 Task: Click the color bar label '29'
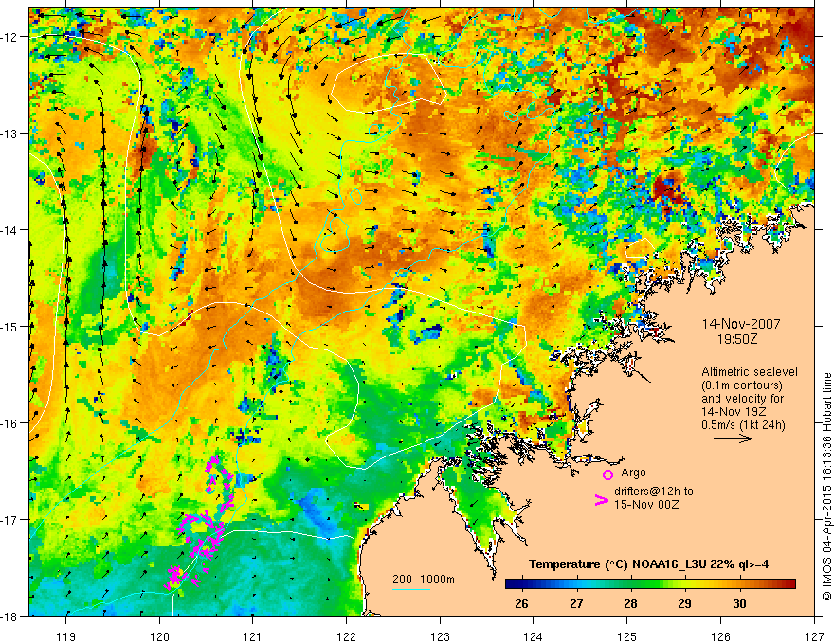coord(684,603)
